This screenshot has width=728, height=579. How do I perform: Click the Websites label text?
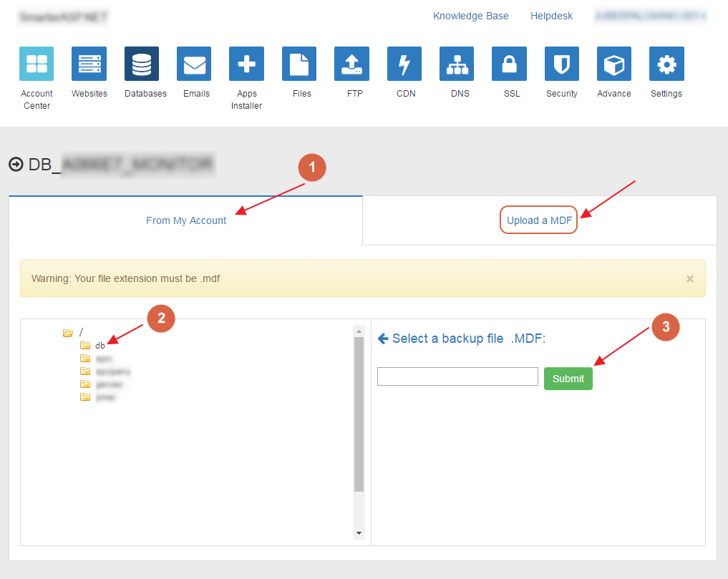pyautogui.click(x=89, y=93)
